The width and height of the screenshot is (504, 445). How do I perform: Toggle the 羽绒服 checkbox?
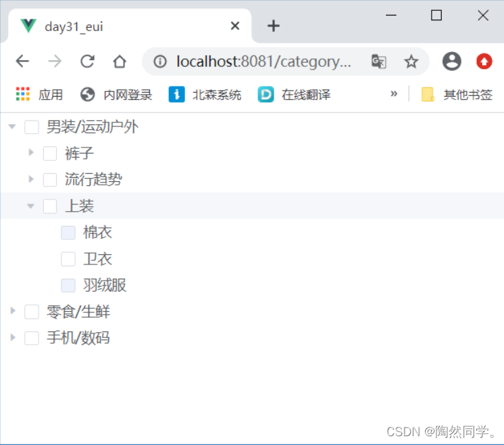pyautogui.click(x=68, y=285)
